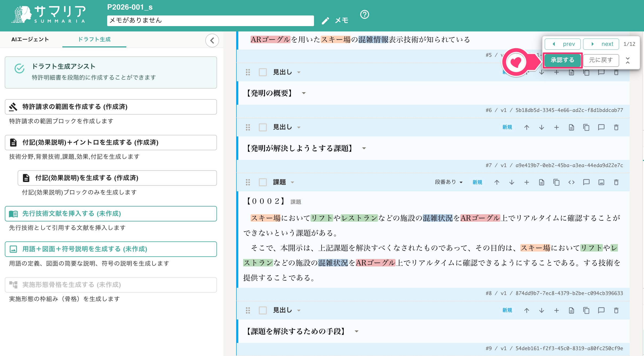
Task: Click document icon in 【発明が解決しようとする課題】 heading row
Action: tap(571, 127)
